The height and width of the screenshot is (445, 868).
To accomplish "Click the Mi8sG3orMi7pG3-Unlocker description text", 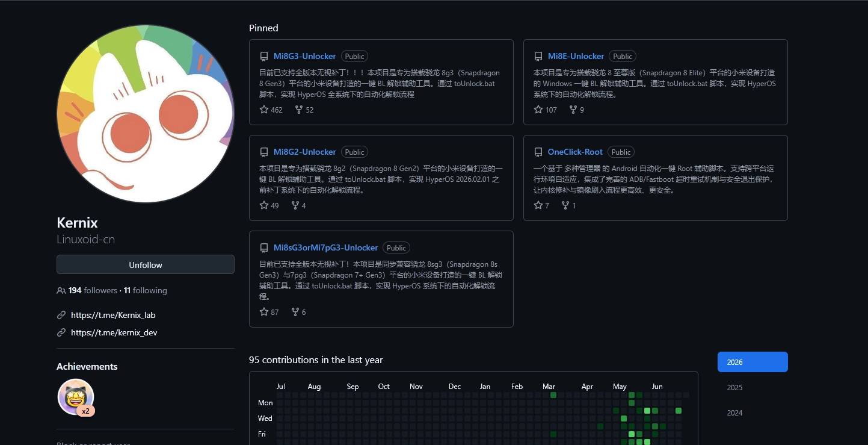I will pos(381,281).
